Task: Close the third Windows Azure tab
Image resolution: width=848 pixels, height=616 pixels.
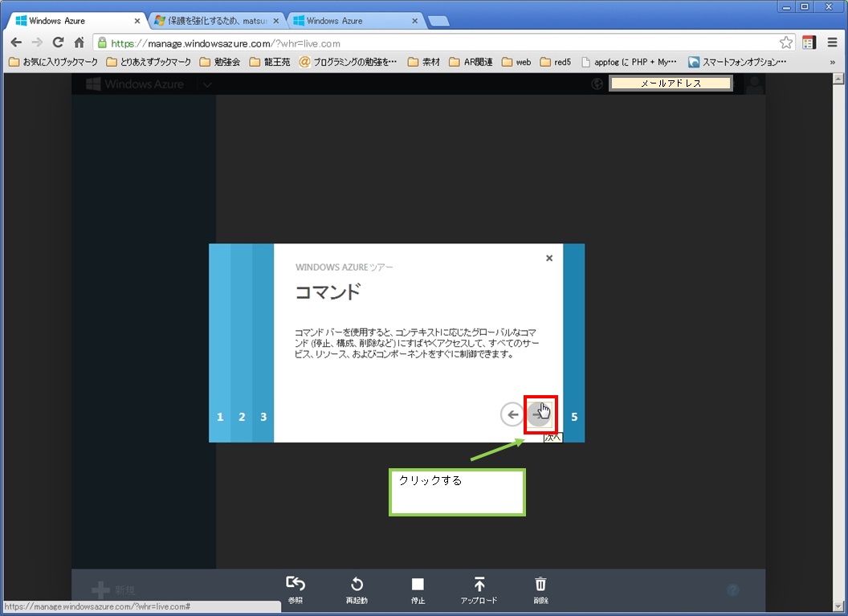Action: click(x=415, y=21)
